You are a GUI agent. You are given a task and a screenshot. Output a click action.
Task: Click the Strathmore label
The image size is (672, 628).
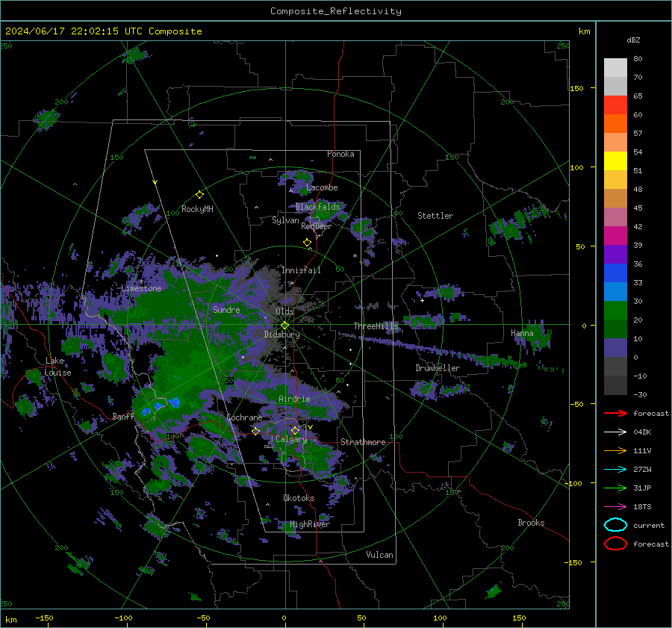(363, 442)
